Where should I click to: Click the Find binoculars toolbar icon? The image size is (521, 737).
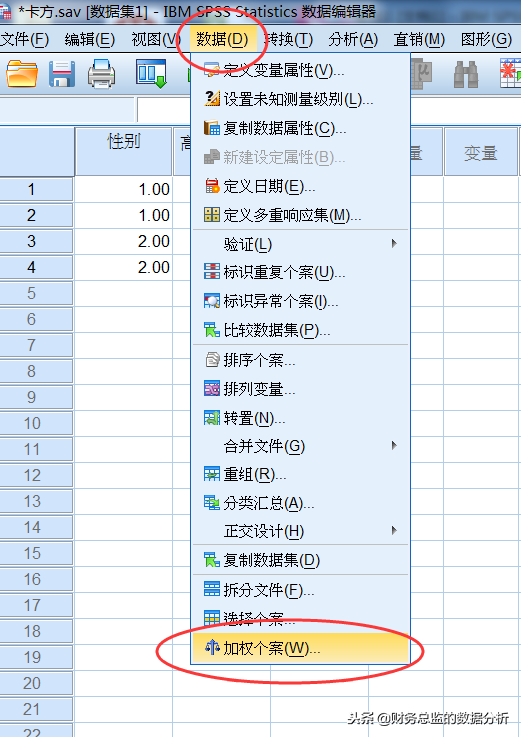(466, 74)
